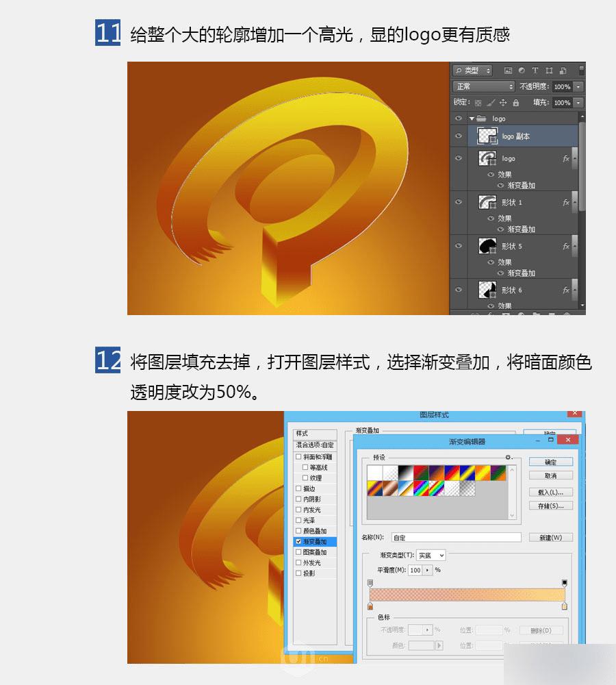Open the 正常 blend mode dropdown
The image size is (616, 685).
481,86
